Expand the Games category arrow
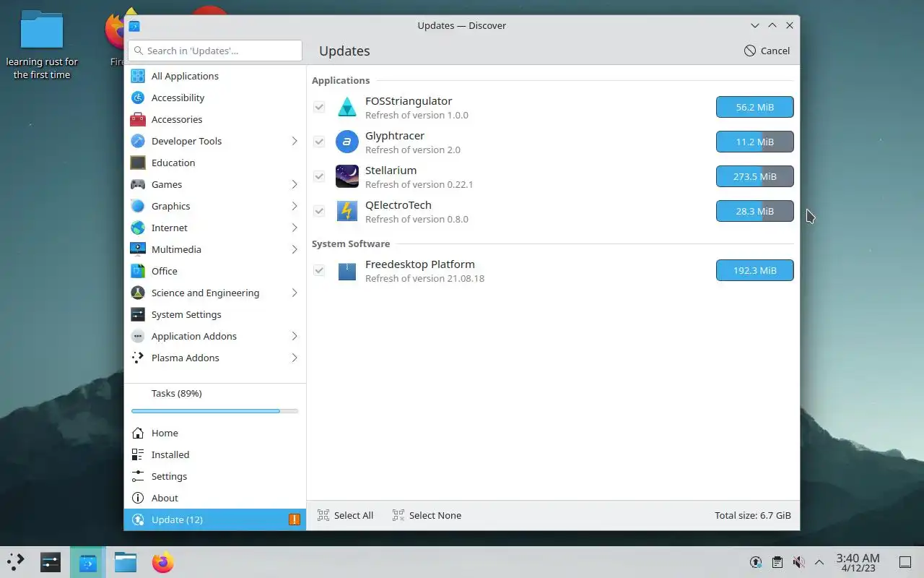The height and width of the screenshot is (578, 924). point(295,184)
